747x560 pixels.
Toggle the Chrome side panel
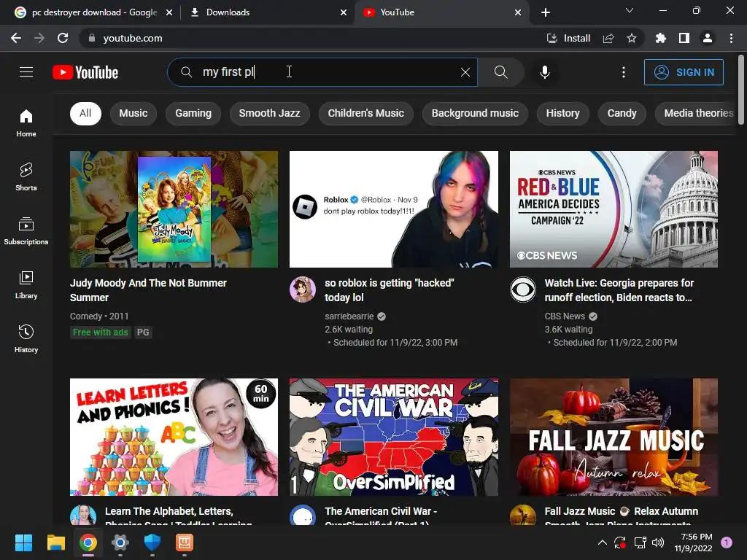point(684,38)
